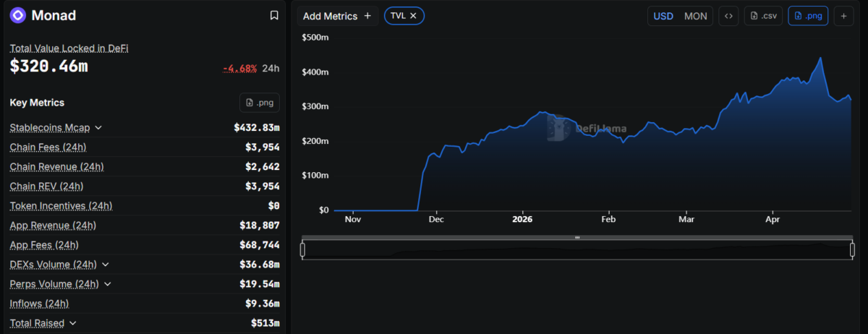Viewport: 868px width, 334px height.
Task: Click the plus button at top-right of chart
Action: pos(843,16)
